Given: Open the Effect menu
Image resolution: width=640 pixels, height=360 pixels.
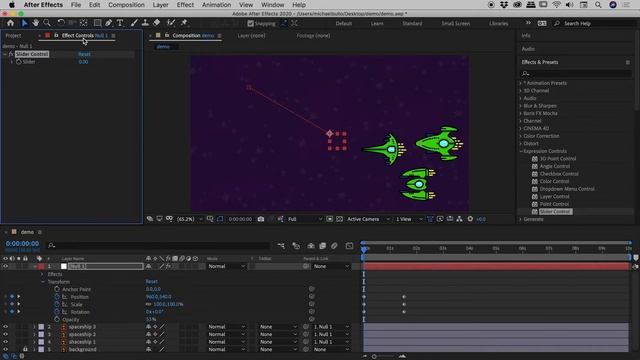Looking at the screenshot, I should (185, 5).
